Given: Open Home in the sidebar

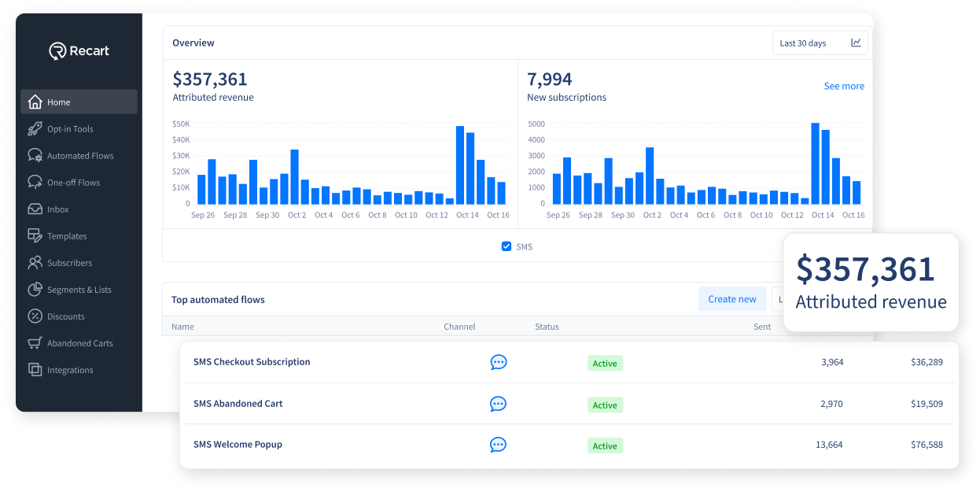Looking at the screenshot, I should click(x=79, y=102).
